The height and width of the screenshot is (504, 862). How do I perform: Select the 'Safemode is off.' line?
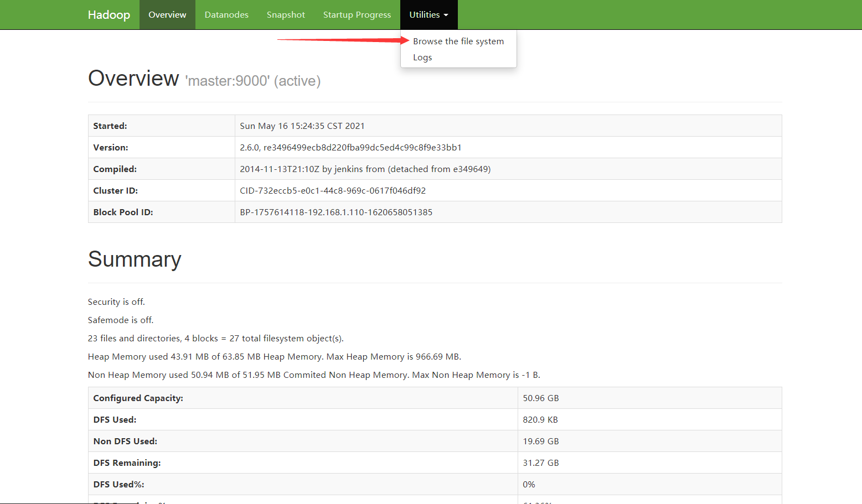[x=121, y=320]
